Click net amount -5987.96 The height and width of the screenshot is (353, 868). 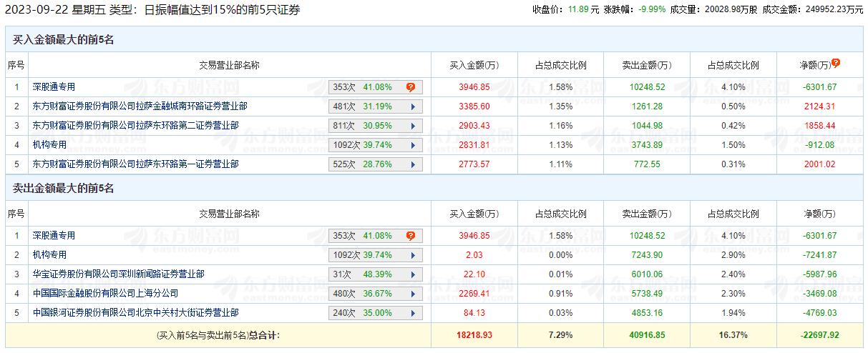[x=819, y=274]
